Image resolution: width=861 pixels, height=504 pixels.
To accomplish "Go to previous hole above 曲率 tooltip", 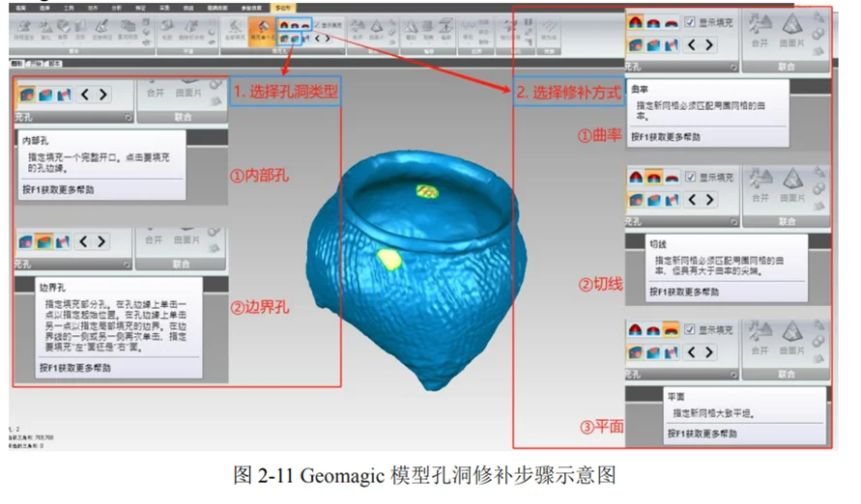I will tap(691, 45).
